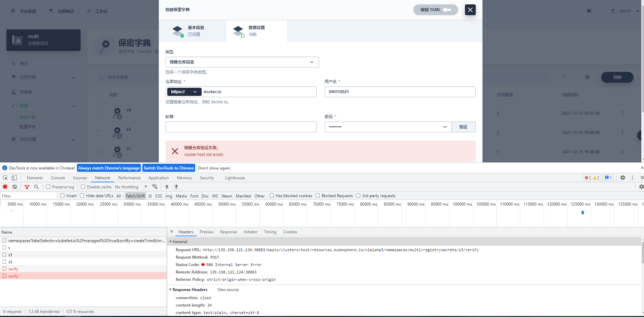644x317 pixels.
Task: Click the View source link in Response Headers
Action: pyautogui.click(x=228, y=289)
